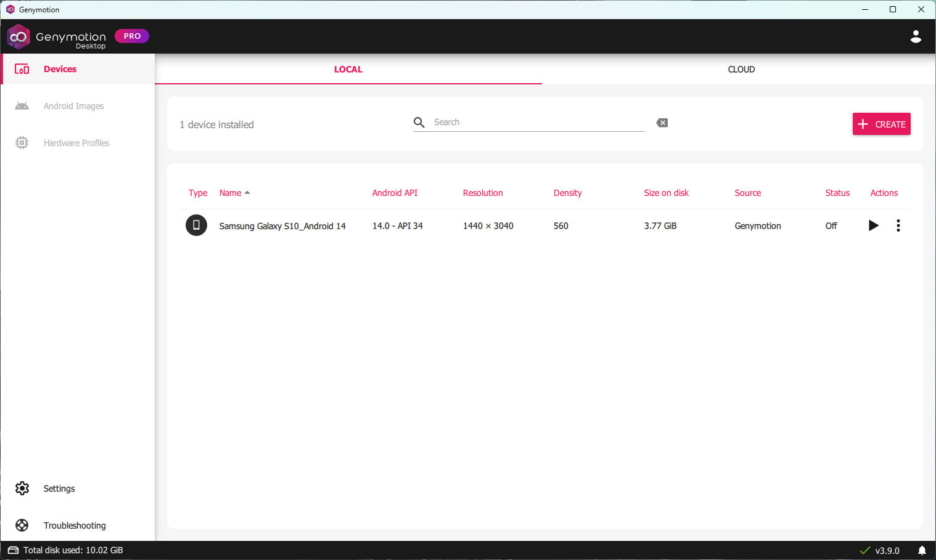Select the Samsung Galaxy S10_Android 14 name

[x=282, y=226]
